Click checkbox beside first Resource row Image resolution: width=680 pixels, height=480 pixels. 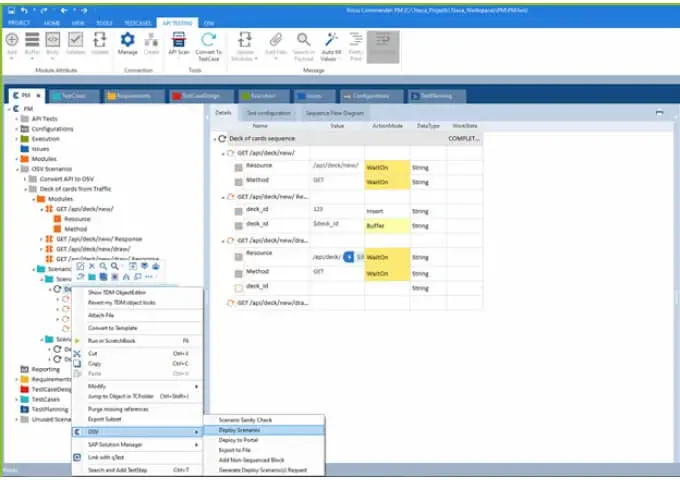[238, 166]
